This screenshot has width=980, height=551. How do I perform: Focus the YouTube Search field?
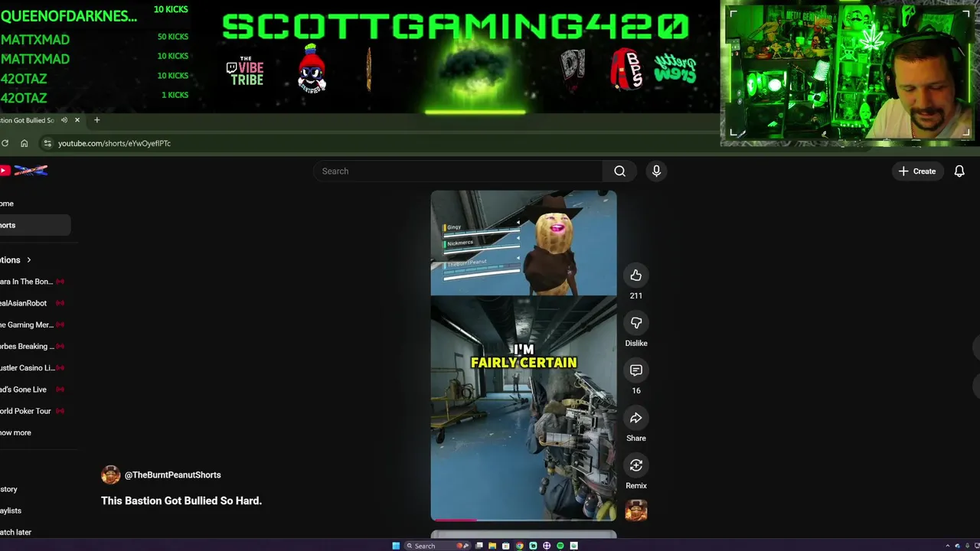point(458,171)
